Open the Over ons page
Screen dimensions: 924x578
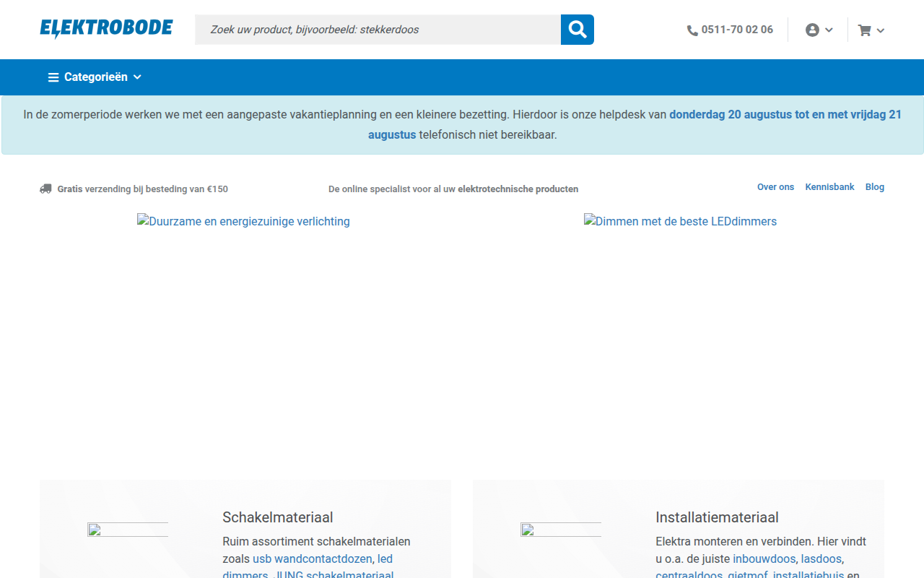775,187
